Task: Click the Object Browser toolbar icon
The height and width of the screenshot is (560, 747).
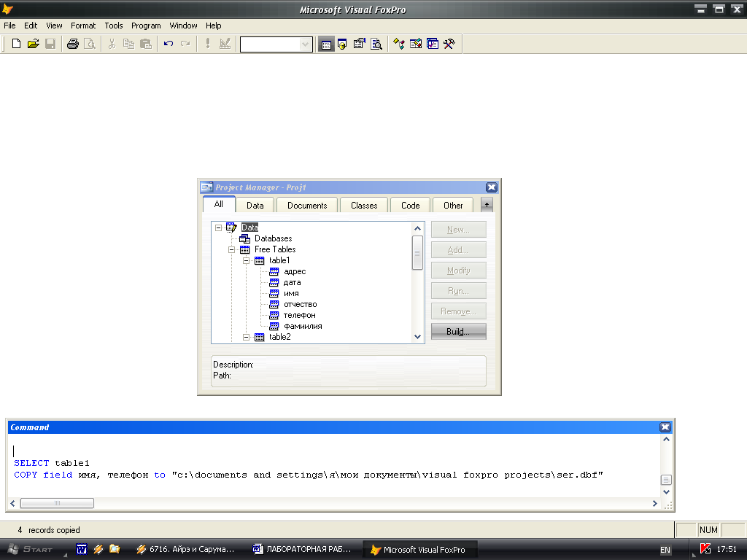Action: (415, 44)
